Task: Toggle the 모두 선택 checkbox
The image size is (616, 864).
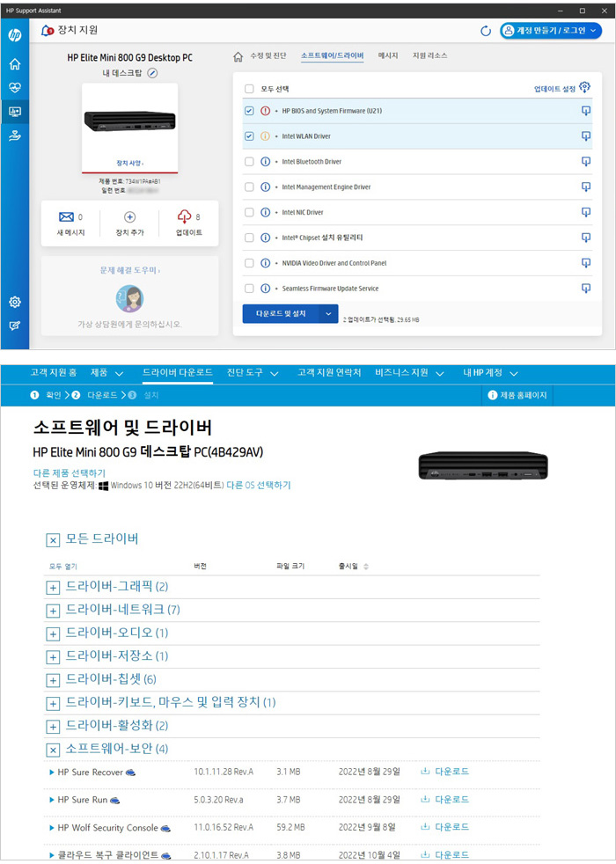Action: click(x=249, y=89)
